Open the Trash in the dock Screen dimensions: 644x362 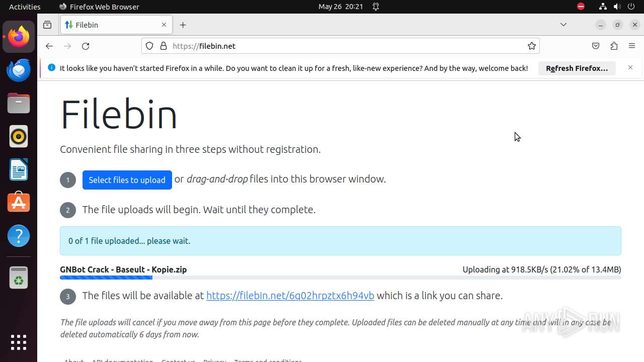(x=19, y=278)
